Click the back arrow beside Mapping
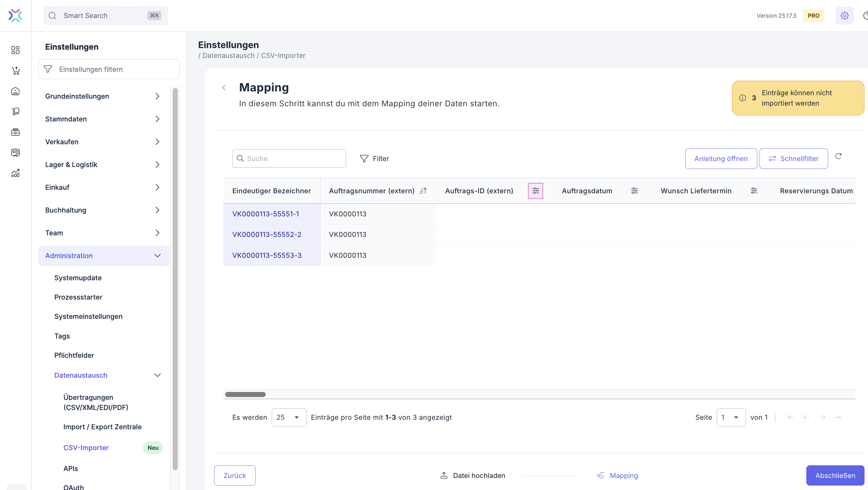This screenshot has height=490, width=868. click(224, 88)
